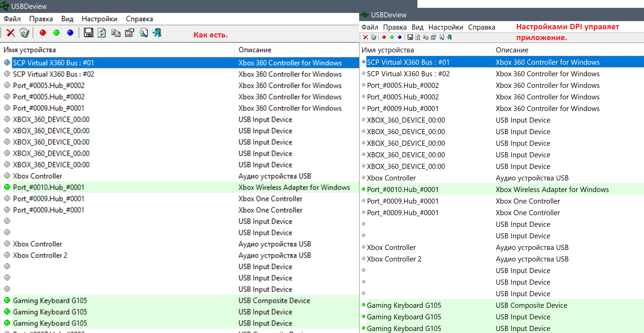Open the Настройки menu in left window
Screen dimensions: 644x333
(x=99, y=19)
